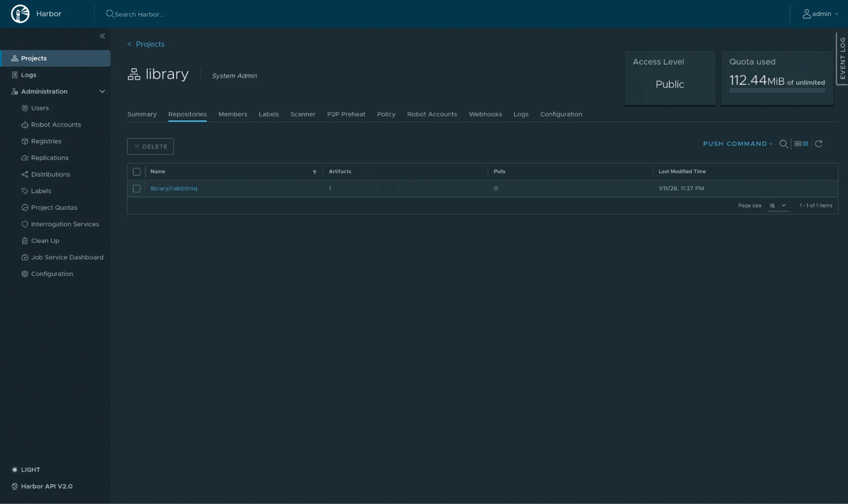The height and width of the screenshot is (504, 848).
Task: Open the library/rabbitmq repository link
Action: 174,189
